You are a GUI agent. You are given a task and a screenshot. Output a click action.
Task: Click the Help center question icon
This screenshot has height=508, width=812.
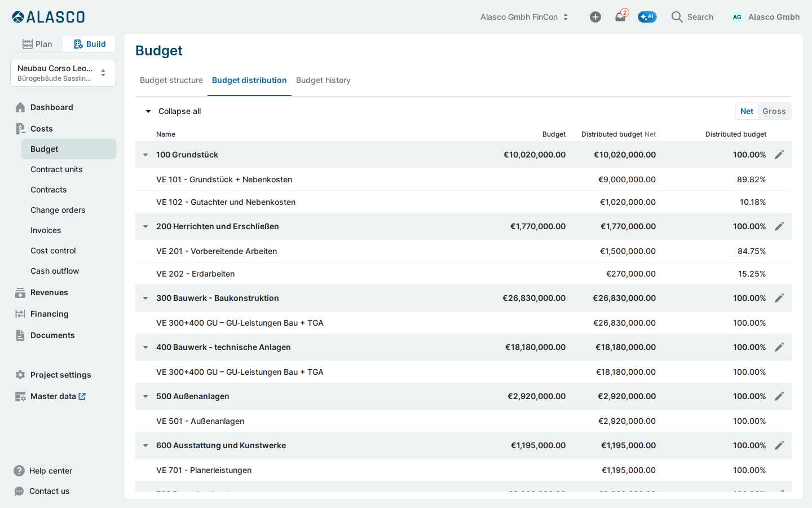[19, 471]
